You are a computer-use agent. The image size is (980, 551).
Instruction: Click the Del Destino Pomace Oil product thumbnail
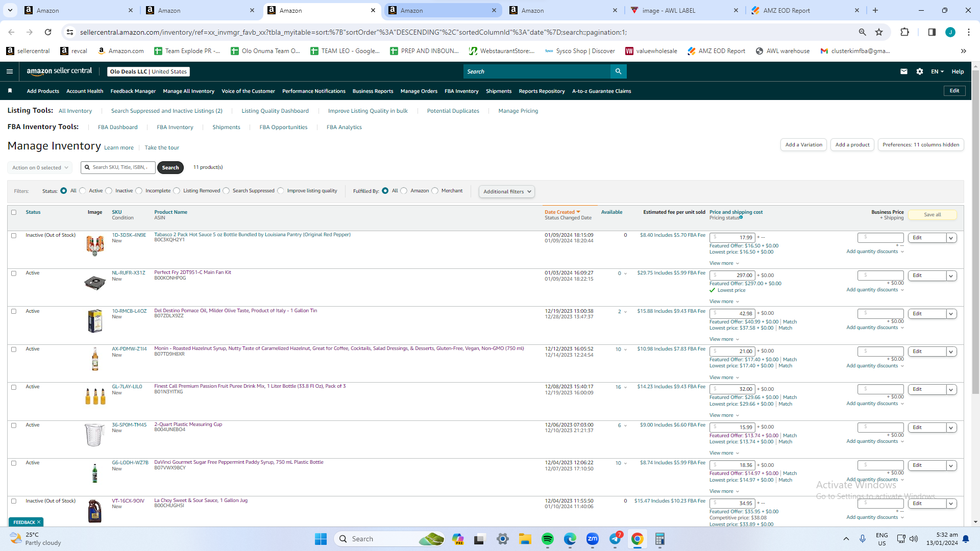pyautogui.click(x=95, y=321)
